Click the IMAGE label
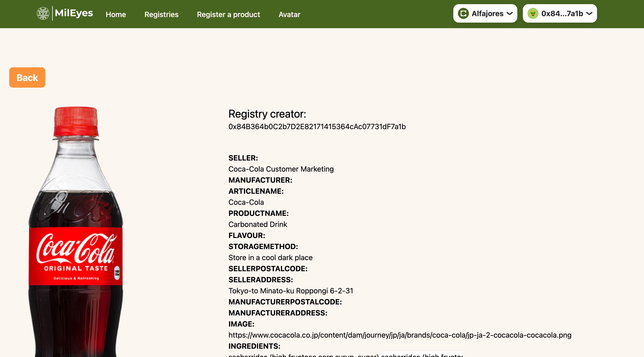Viewport: 644px width, 357px height. (x=241, y=324)
